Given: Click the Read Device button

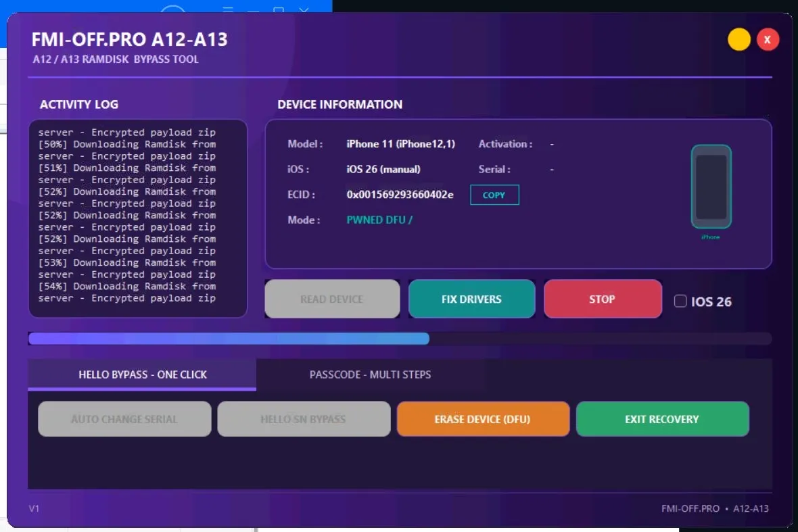Looking at the screenshot, I should point(332,299).
